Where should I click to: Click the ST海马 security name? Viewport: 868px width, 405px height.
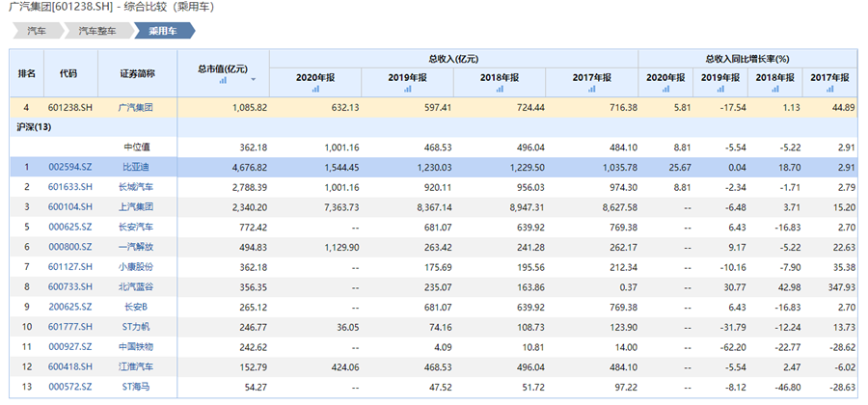coord(138,386)
